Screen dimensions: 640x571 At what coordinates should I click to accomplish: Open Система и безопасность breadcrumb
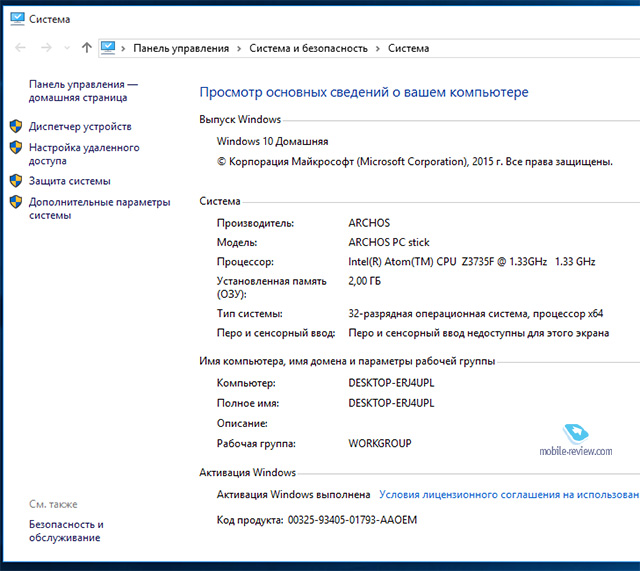click(308, 49)
